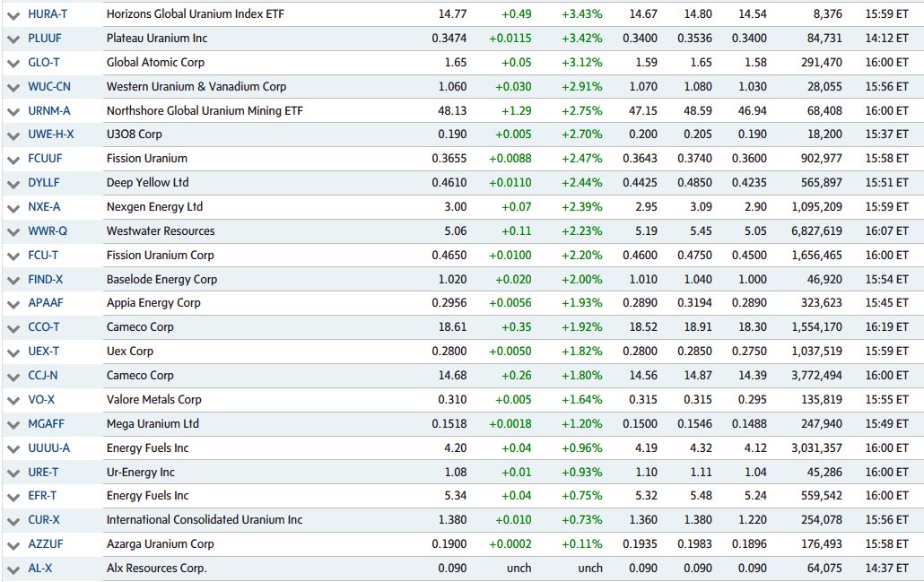Open the CCO-T ticker link
The height and width of the screenshot is (582, 924).
44,327
